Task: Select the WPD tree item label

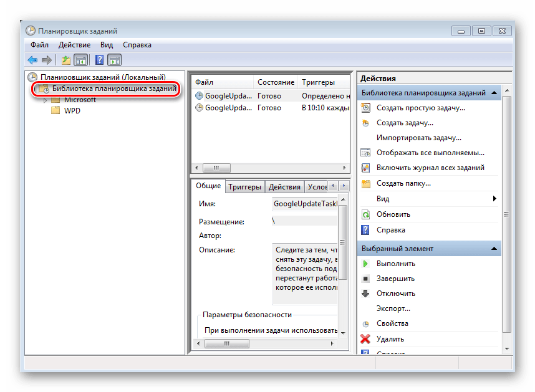Action: tap(72, 111)
